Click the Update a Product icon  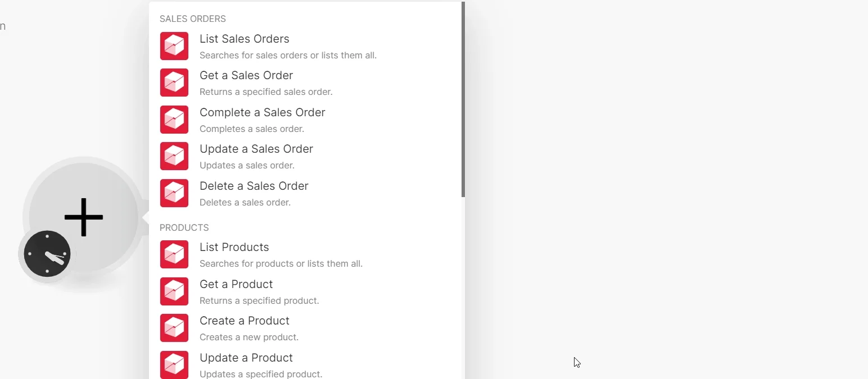coord(174,365)
